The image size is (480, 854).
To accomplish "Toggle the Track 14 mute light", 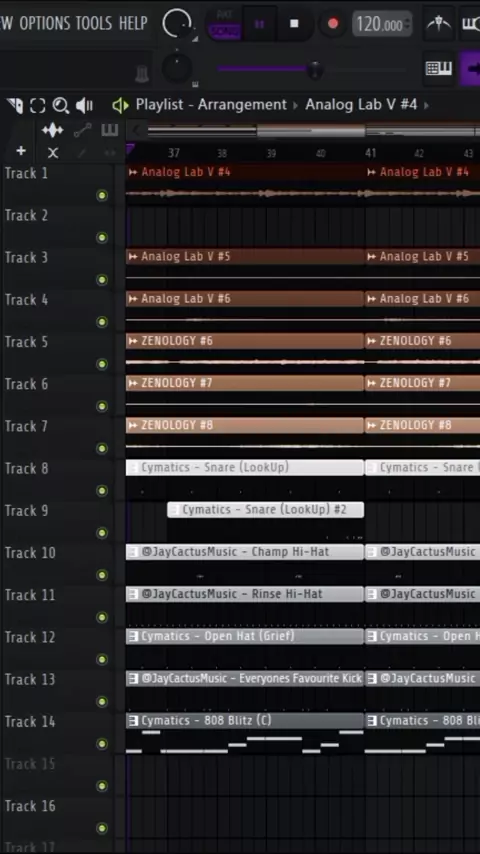I will pos(102,744).
